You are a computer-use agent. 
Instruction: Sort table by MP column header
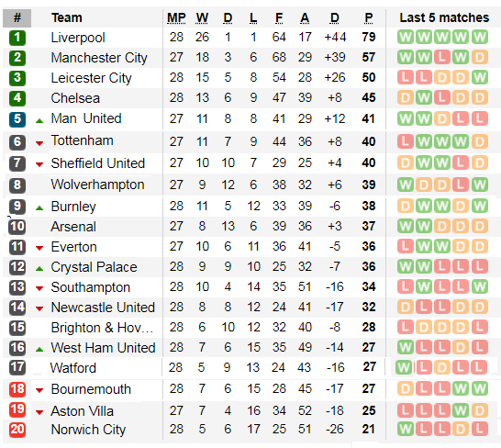click(176, 18)
